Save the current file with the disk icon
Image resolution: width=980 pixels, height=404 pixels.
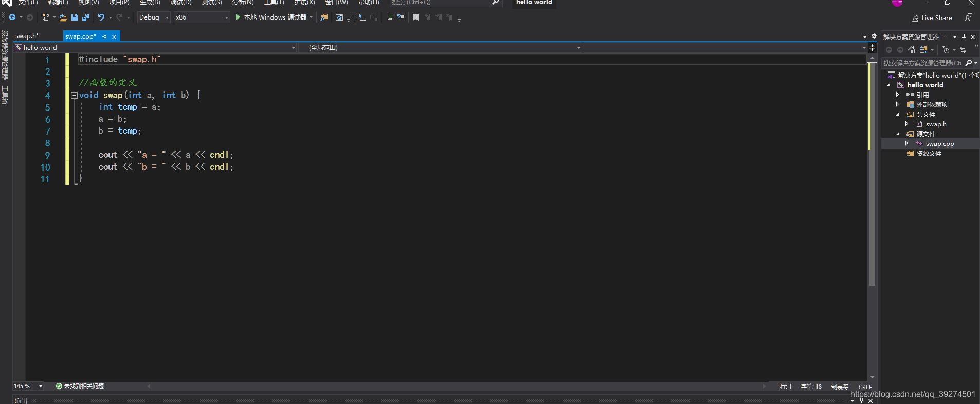click(75, 17)
